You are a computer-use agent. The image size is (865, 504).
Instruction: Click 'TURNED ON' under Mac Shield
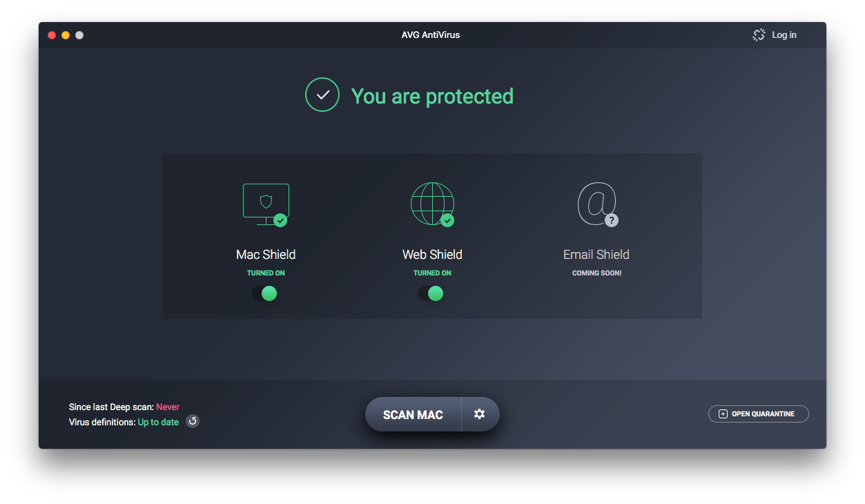(x=266, y=273)
